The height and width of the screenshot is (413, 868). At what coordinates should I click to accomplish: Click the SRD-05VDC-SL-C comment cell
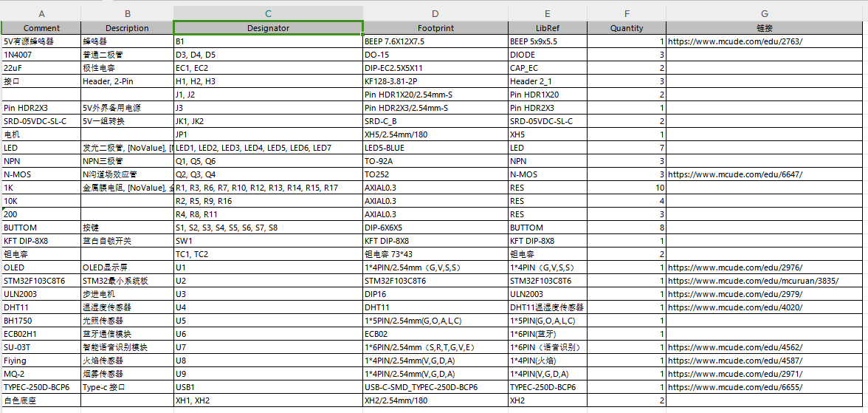click(41, 121)
